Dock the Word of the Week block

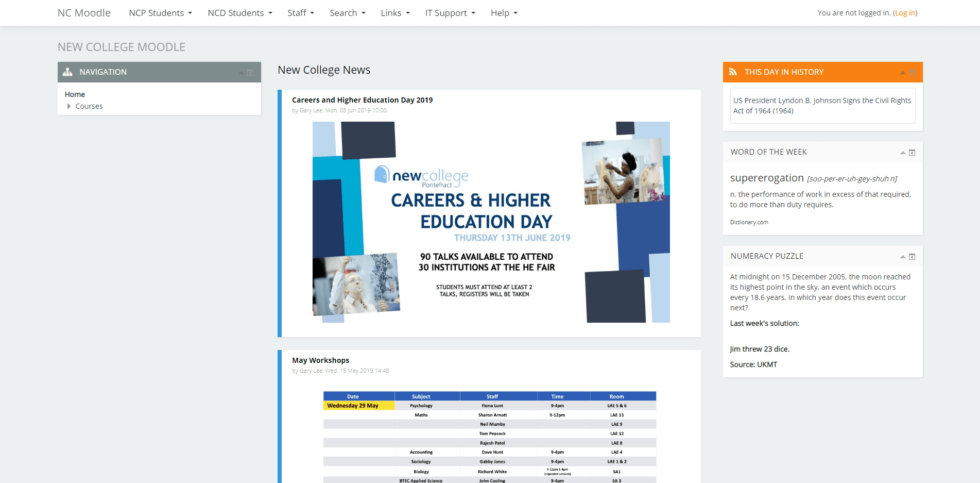[x=912, y=153]
